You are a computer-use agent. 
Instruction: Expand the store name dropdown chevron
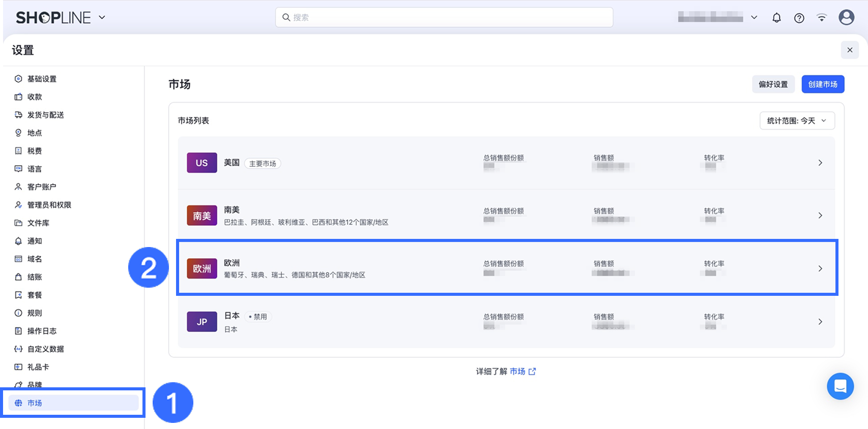(754, 17)
